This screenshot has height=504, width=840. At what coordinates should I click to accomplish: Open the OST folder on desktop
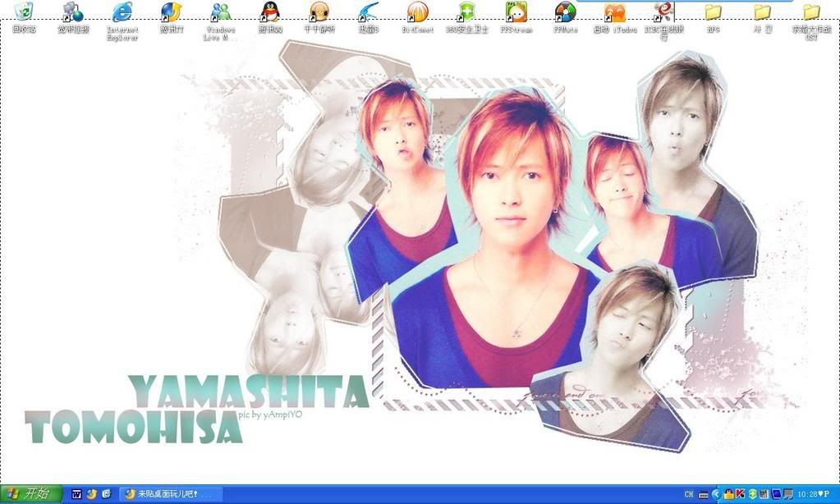coord(811,12)
